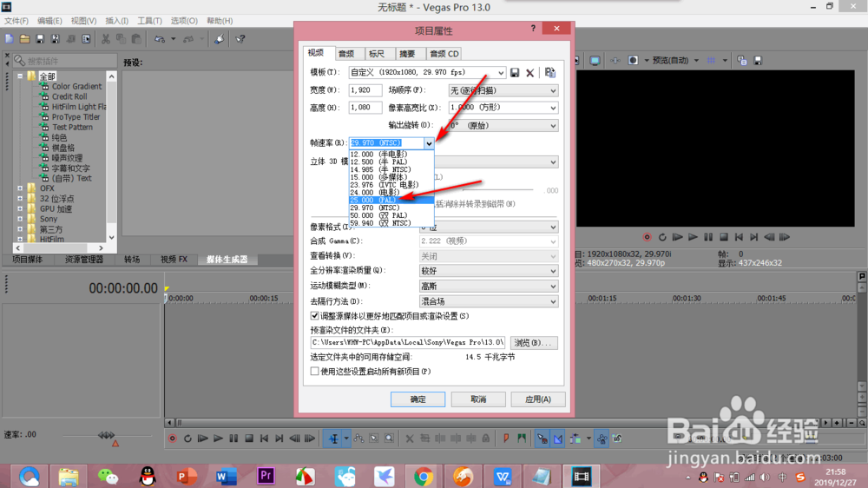Click the Undo arrow icon

click(x=160, y=39)
